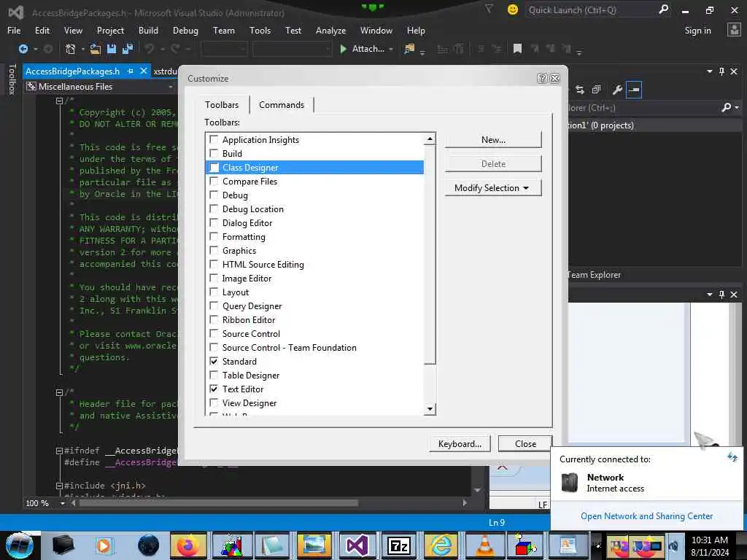This screenshot has height=560, width=747.
Task: Open the Analyze menu
Action: pos(330,31)
